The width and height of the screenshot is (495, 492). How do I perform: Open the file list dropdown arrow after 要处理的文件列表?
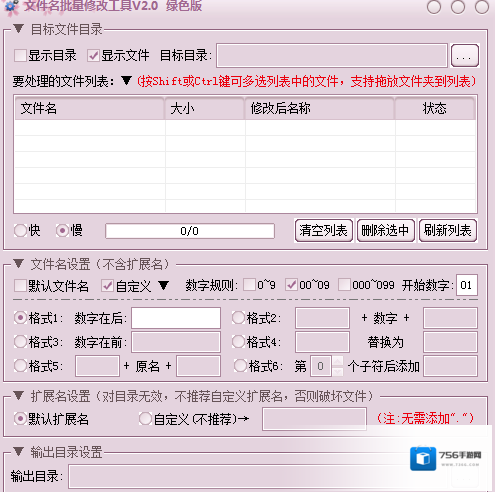126,81
